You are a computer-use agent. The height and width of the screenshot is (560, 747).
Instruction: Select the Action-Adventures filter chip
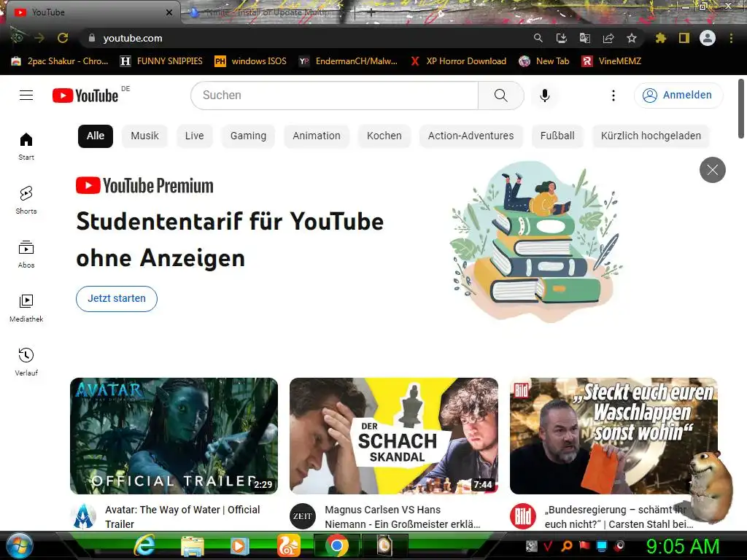coord(471,136)
